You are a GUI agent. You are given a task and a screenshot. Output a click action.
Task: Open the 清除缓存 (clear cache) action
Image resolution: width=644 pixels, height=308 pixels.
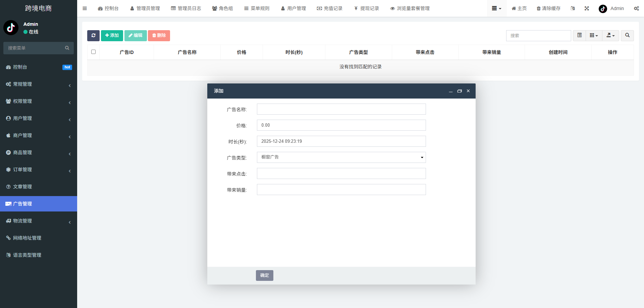tap(548, 8)
